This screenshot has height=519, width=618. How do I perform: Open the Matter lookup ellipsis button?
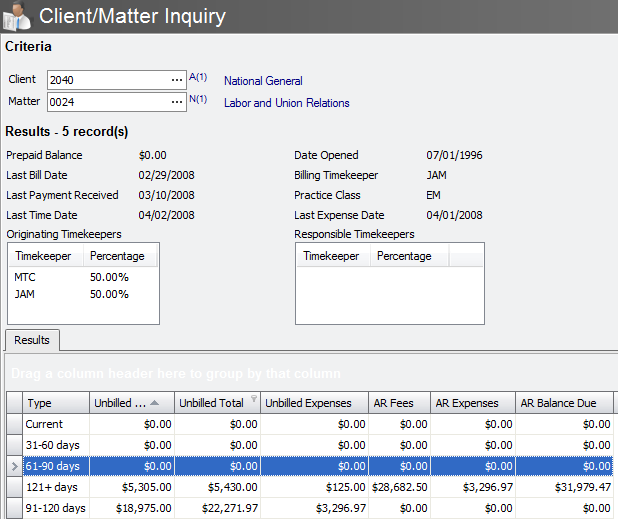176,101
